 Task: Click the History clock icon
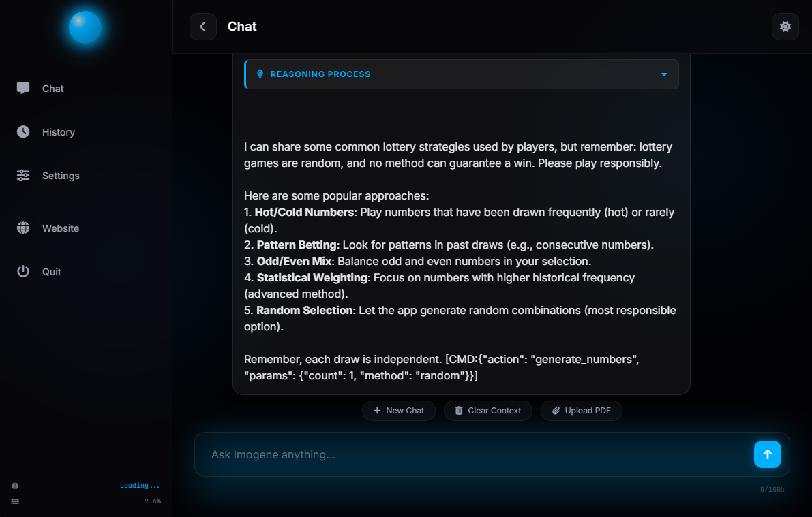(x=23, y=131)
